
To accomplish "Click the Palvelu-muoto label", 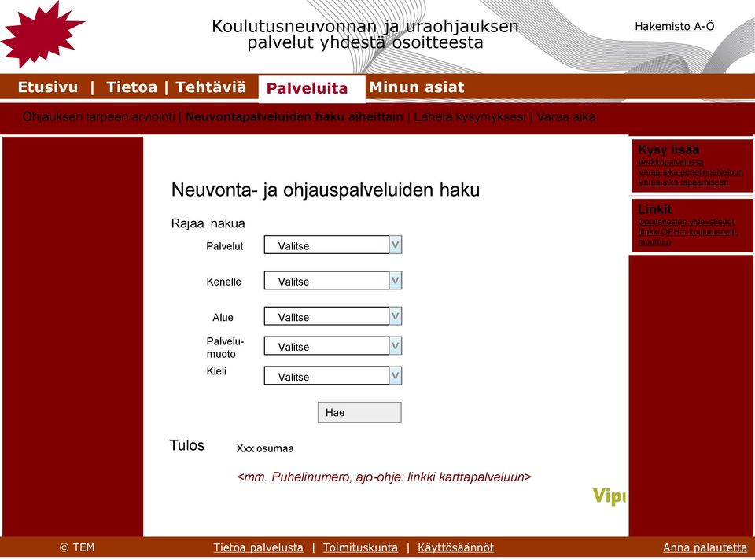I will pos(226,348).
